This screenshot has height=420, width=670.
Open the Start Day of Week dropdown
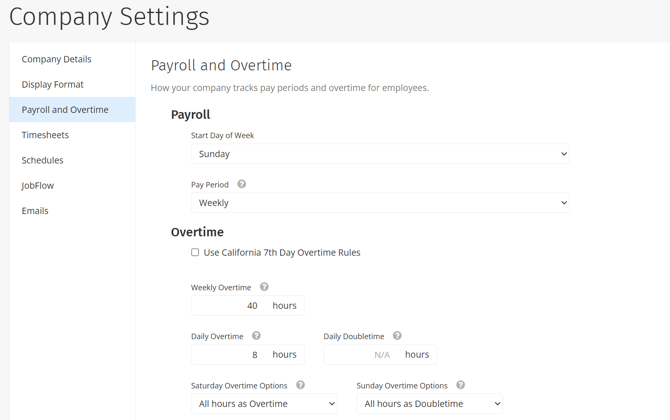[x=380, y=154]
